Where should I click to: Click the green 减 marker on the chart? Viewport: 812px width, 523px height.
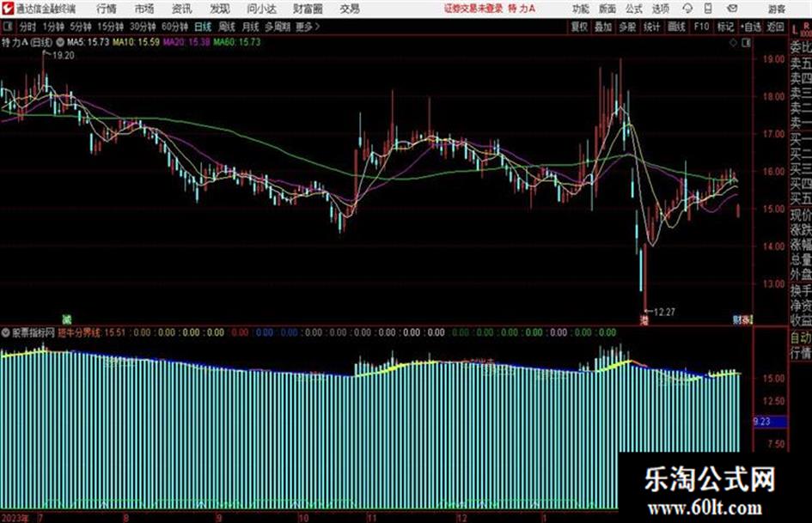coord(66,319)
